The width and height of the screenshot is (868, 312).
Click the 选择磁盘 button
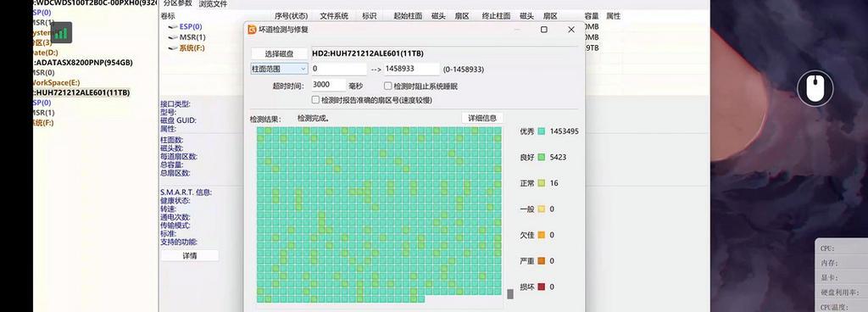tap(279, 53)
